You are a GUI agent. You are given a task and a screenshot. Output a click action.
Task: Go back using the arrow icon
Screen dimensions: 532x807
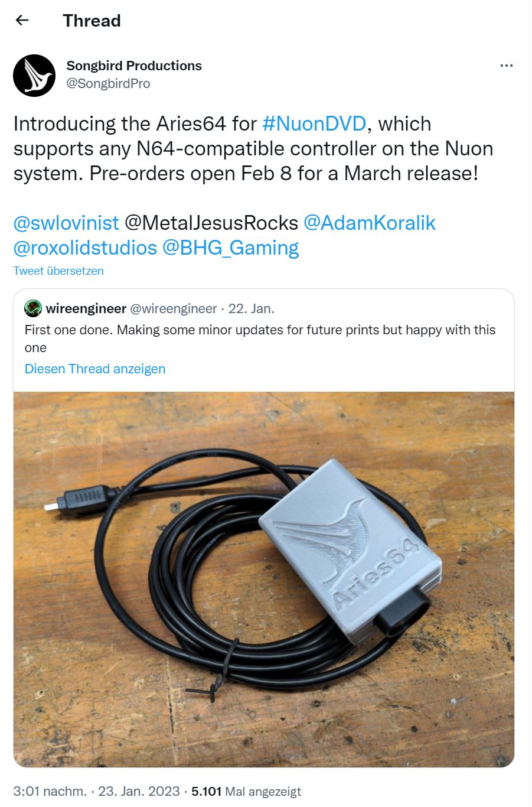point(22,21)
